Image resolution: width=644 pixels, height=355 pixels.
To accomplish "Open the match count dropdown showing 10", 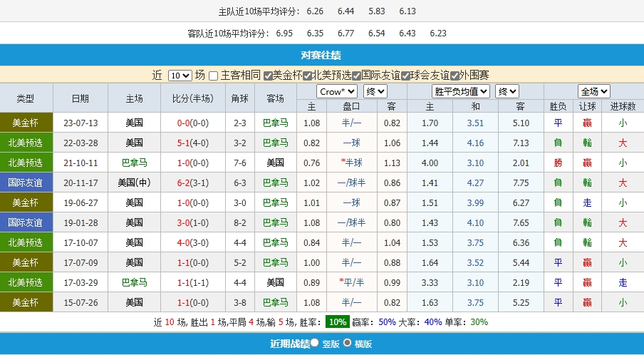I will (x=180, y=76).
